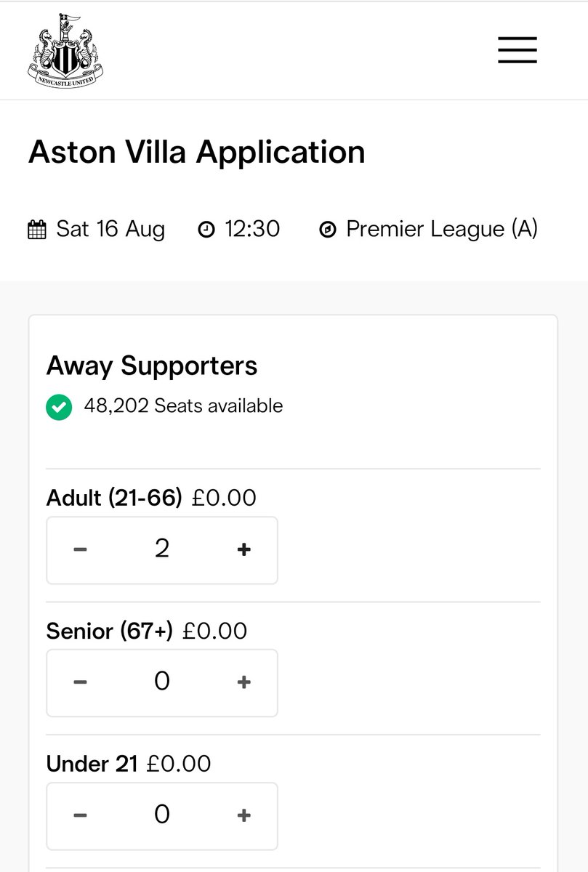The width and height of the screenshot is (588, 872).
Task: Click the clock icon beside 12:30
Action: 206,230
